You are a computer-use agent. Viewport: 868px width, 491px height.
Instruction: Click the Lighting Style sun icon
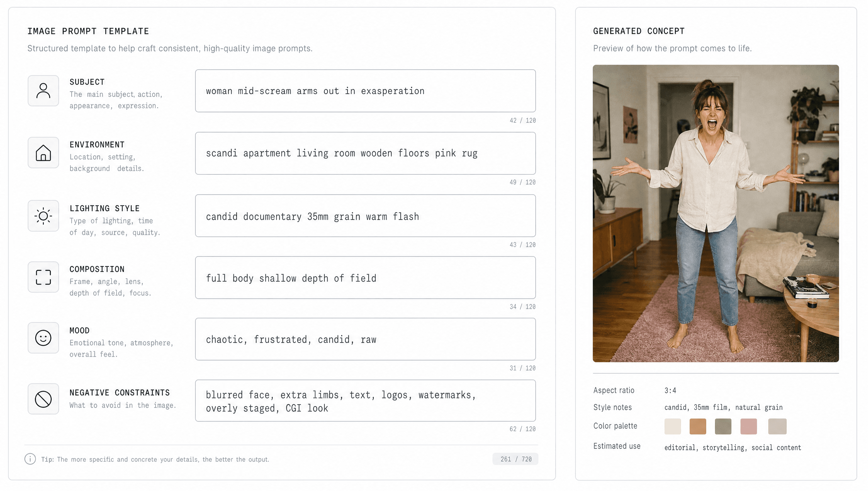(x=43, y=216)
